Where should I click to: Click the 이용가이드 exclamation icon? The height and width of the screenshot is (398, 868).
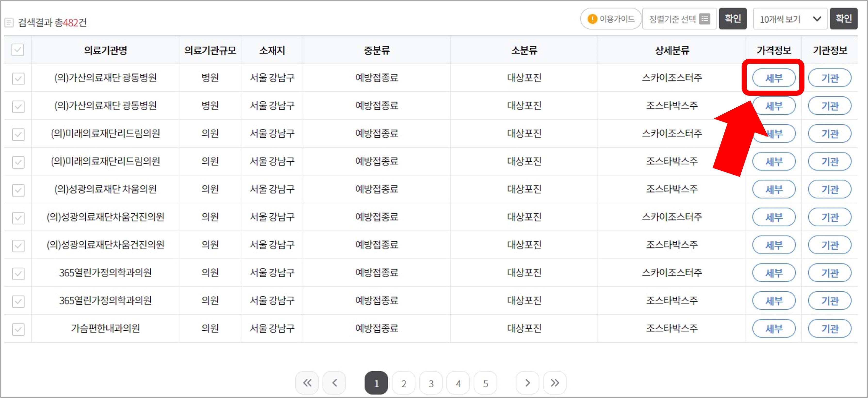pos(592,19)
